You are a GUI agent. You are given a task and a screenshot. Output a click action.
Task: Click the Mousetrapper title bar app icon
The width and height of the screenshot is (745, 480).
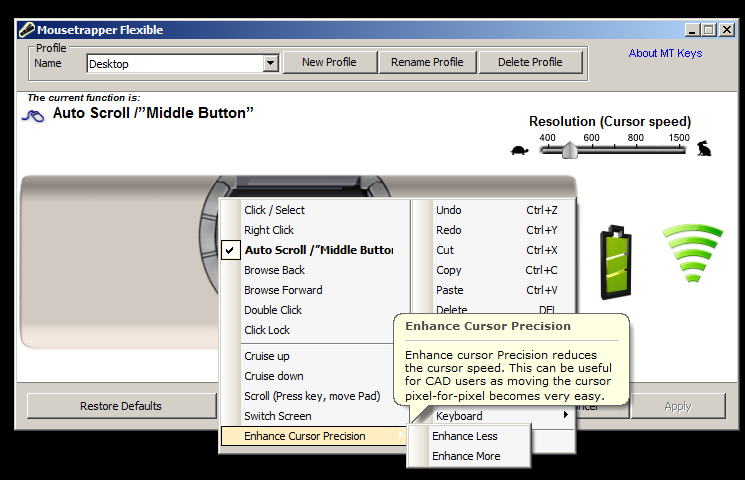click(x=27, y=30)
